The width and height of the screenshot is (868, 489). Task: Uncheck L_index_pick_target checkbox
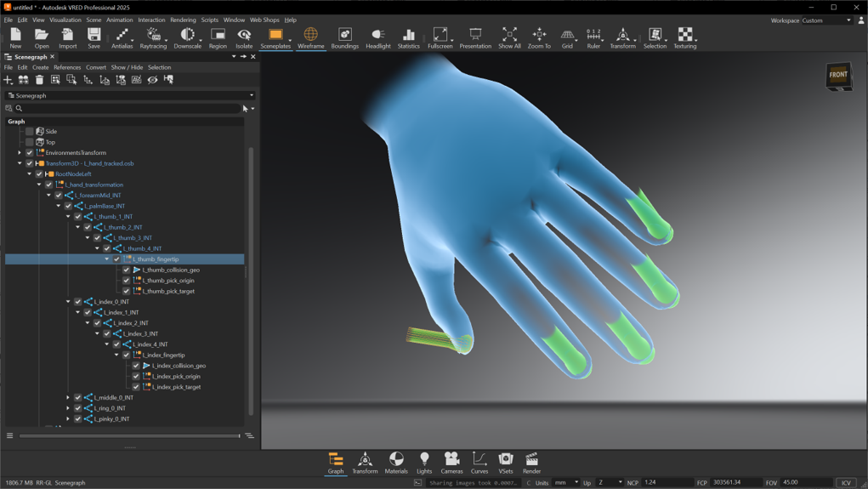(136, 387)
